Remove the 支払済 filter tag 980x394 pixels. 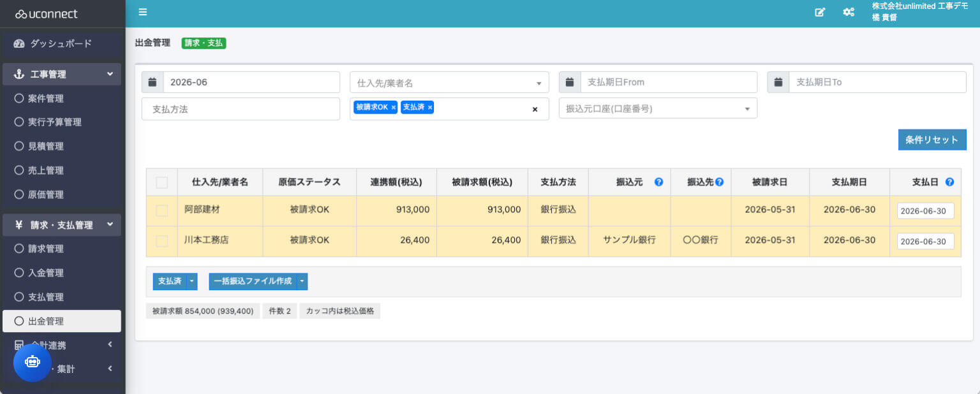[x=430, y=108]
